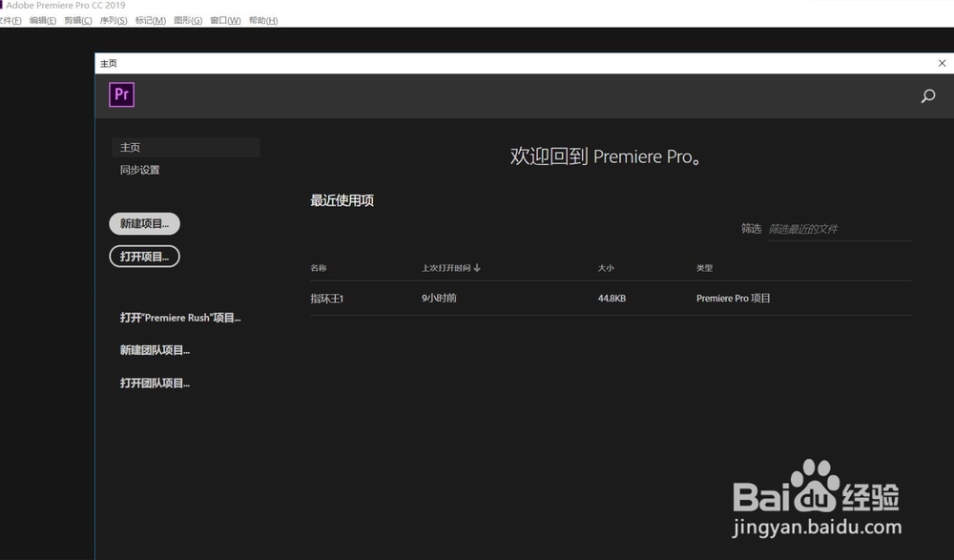
Task: Toggle sort arrow beside 上次打开时间
Action: (x=477, y=268)
